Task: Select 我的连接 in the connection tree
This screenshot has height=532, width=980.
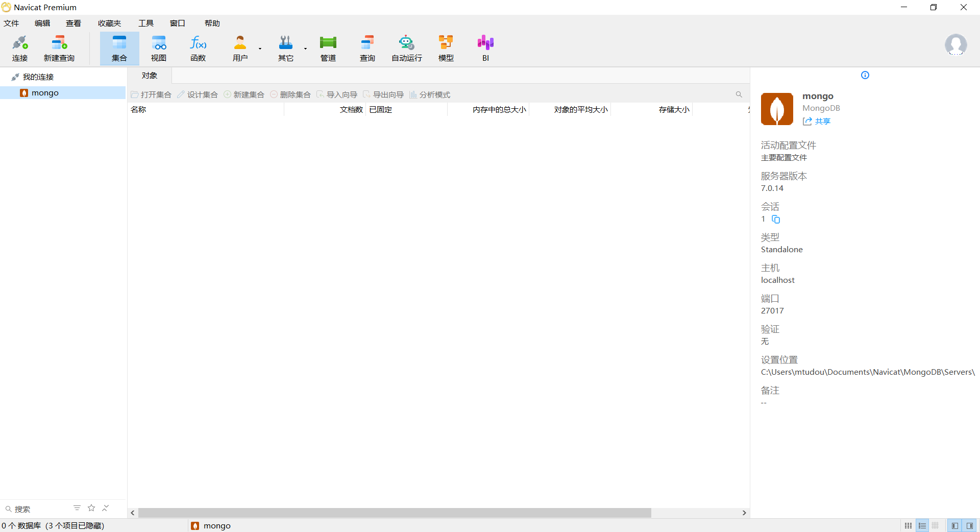Action: click(x=38, y=77)
